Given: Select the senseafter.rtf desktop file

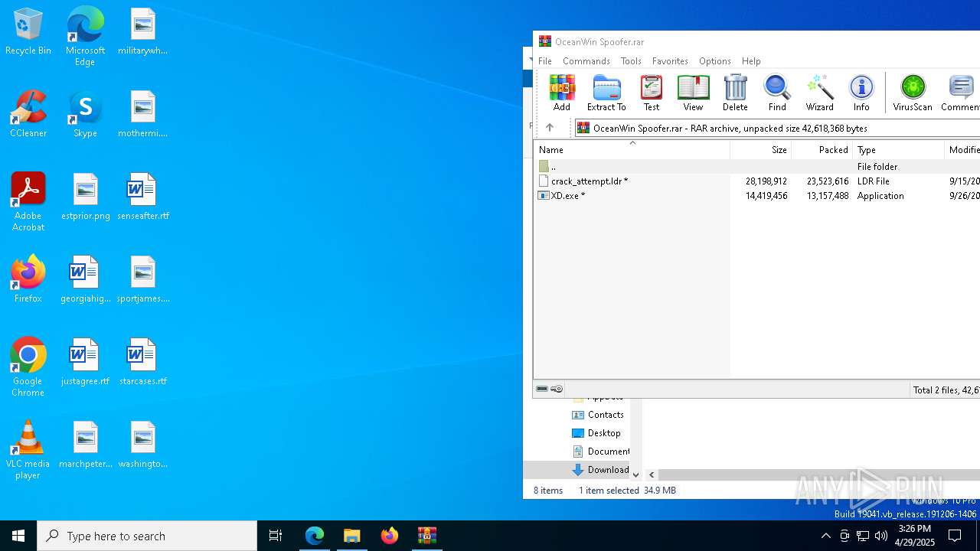Looking at the screenshot, I should click(x=143, y=197).
